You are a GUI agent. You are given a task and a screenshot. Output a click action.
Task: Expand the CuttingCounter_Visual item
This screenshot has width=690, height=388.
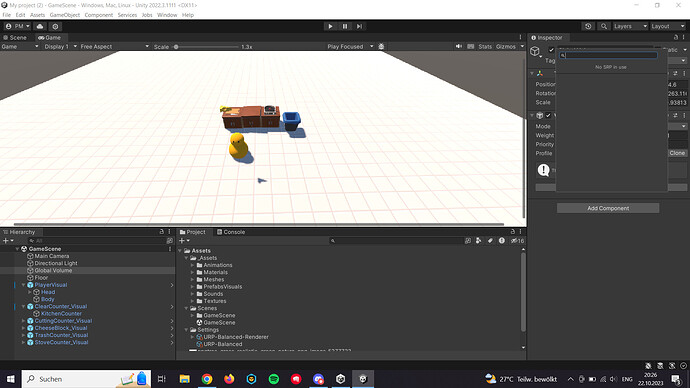[x=23, y=321]
